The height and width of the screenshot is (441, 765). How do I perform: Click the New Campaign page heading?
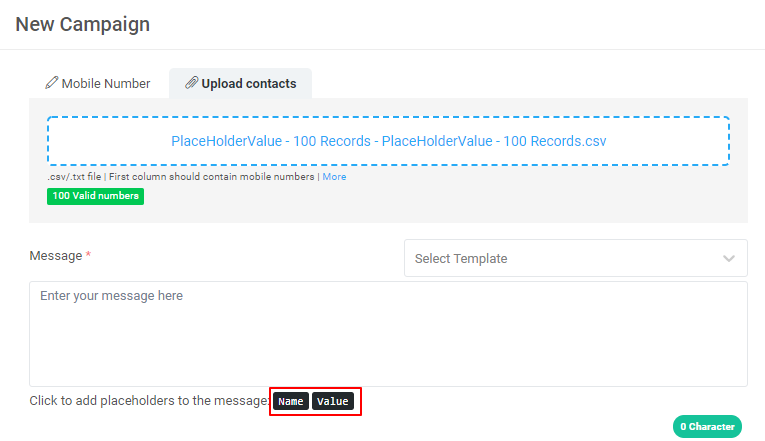pos(83,24)
